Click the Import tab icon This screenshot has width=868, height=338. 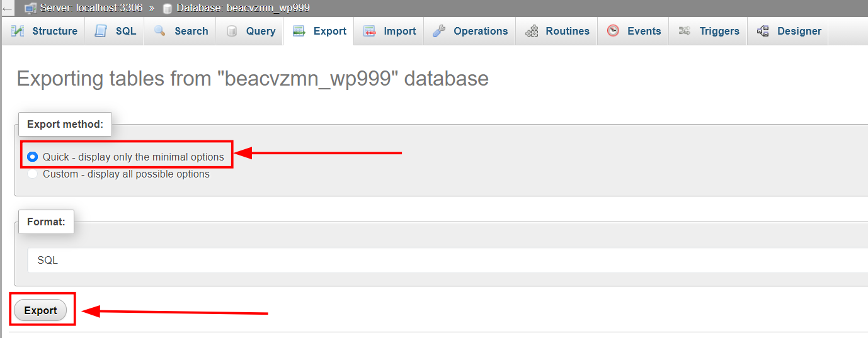point(370,31)
